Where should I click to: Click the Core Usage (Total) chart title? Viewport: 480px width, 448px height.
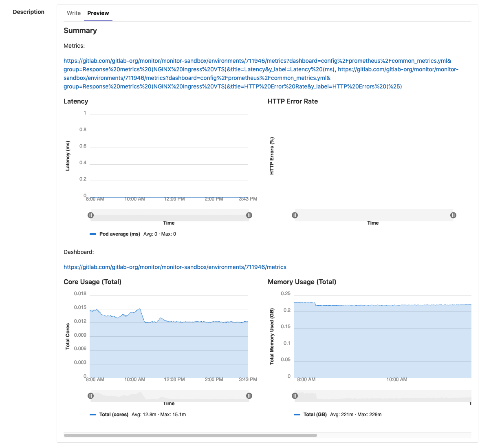(92, 282)
